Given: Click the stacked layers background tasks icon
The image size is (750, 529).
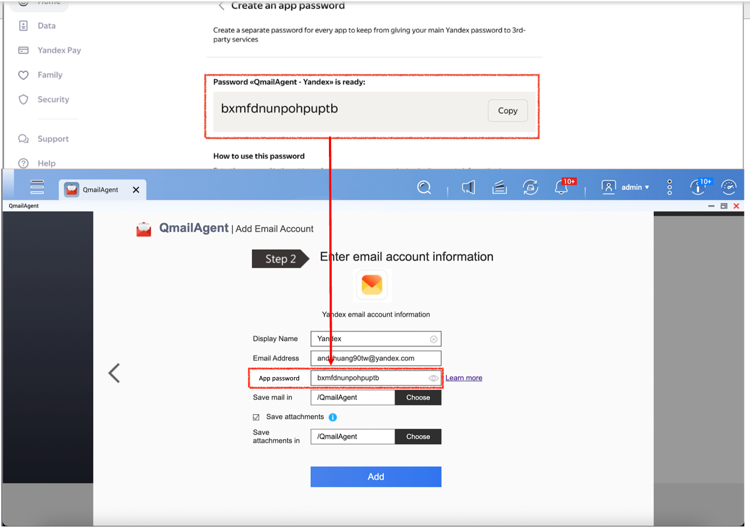Looking at the screenshot, I should tap(499, 187).
